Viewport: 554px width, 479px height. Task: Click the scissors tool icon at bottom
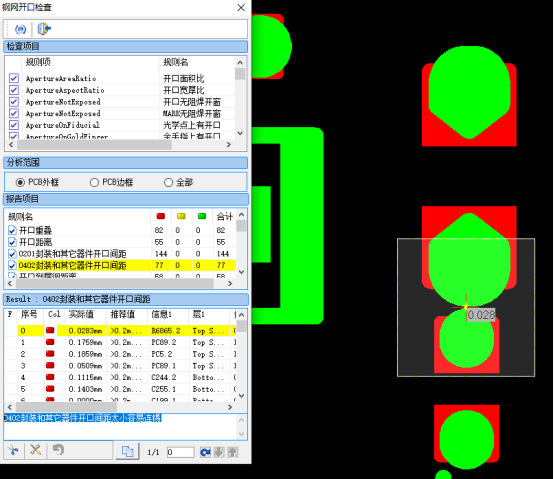coord(13,450)
